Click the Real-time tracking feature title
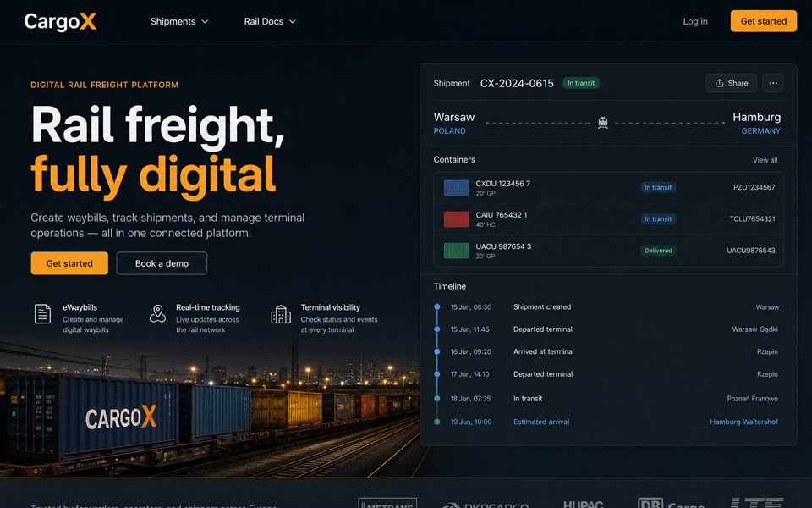Screen dimensions: 812x508 [208, 307]
